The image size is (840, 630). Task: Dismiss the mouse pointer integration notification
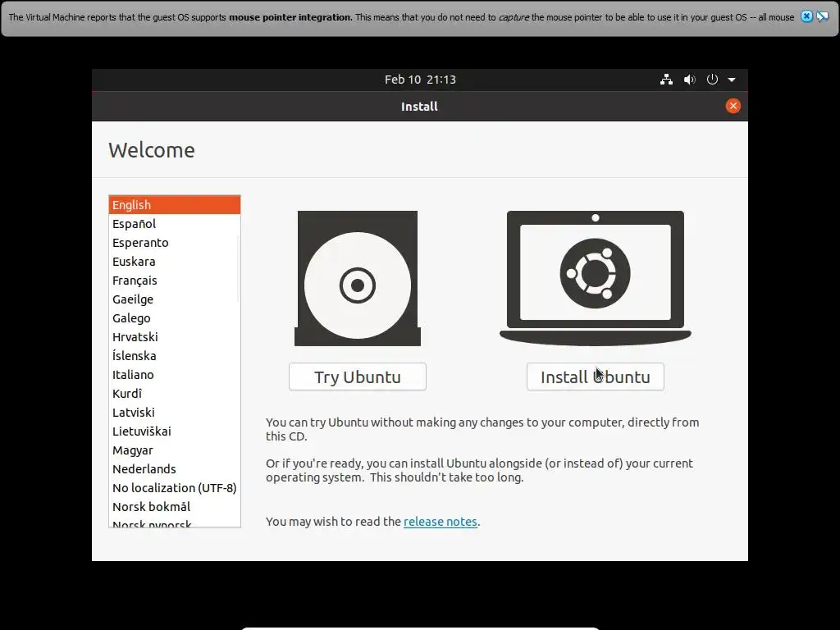[x=806, y=16]
